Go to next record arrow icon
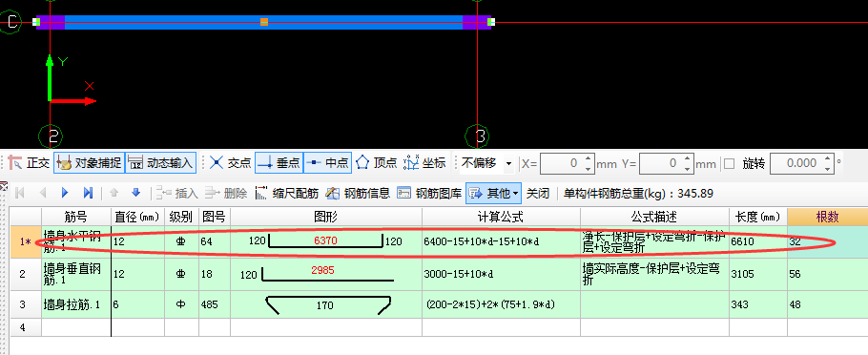Viewport: 868px width, 355px height. point(65,193)
